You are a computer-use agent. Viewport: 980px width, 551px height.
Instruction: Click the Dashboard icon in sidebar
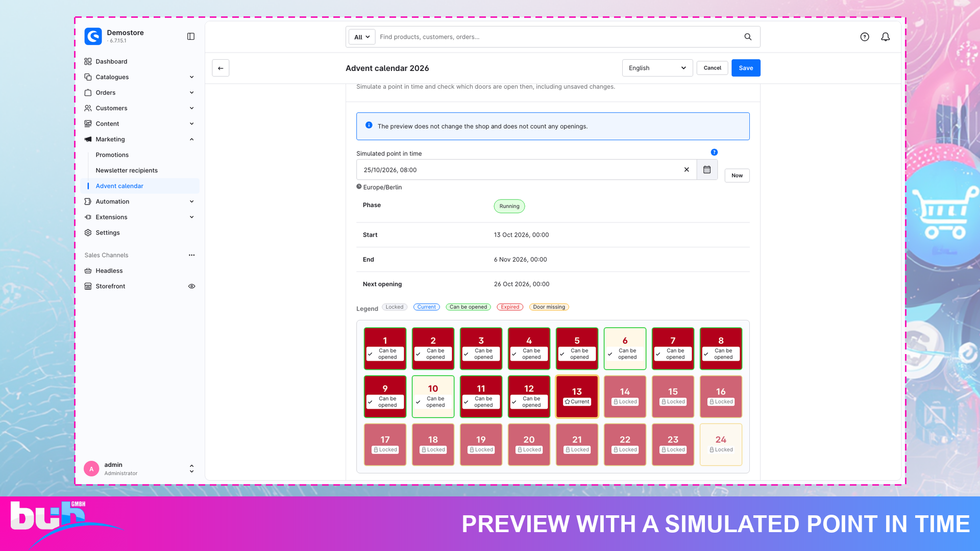pos(88,61)
